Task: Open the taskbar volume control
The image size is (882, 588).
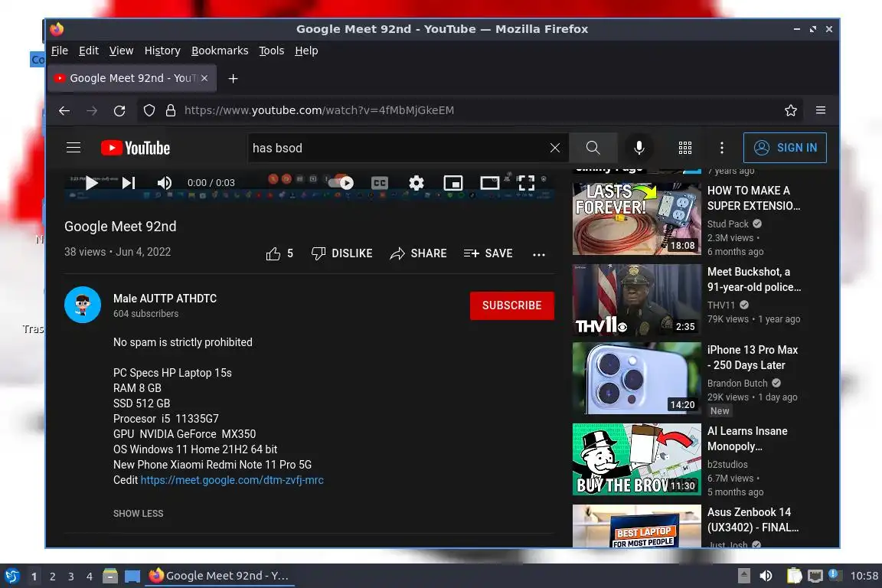Action: click(766, 576)
